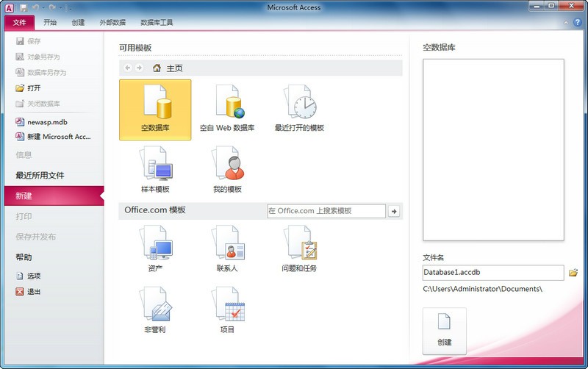Click the blank database preview pane
The height and width of the screenshot is (369, 588).
(x=493, y=150)
